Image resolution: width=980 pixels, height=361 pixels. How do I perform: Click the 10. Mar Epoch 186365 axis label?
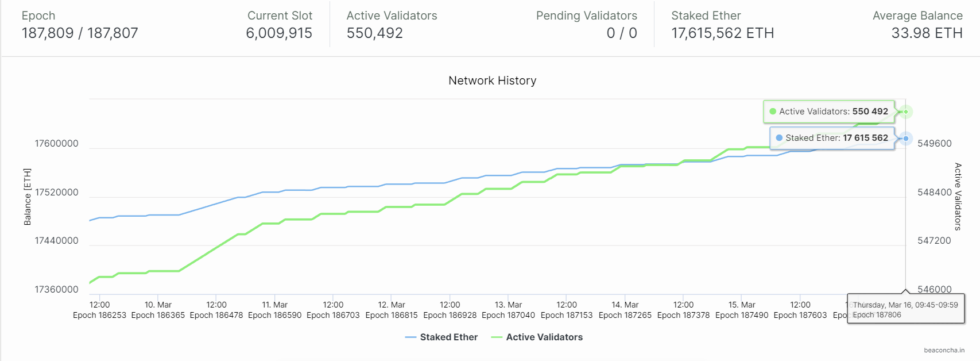pyautogui.click(x=158, y=310)
